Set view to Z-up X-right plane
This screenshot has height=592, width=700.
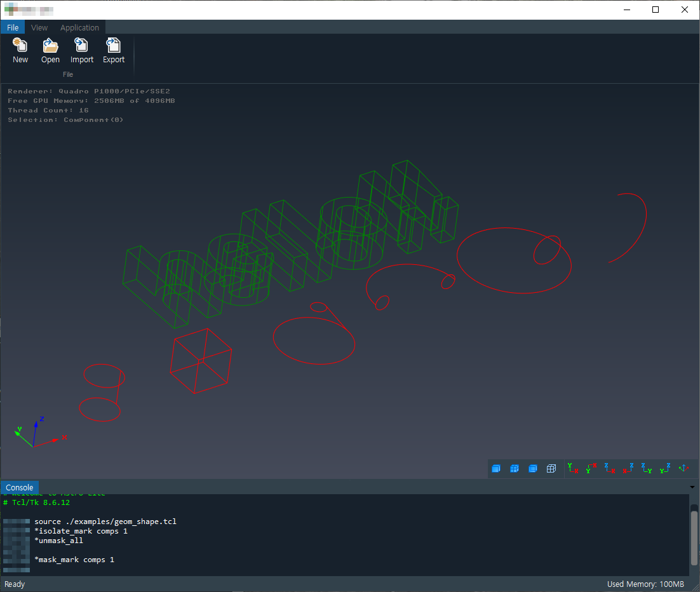point(610,468)
